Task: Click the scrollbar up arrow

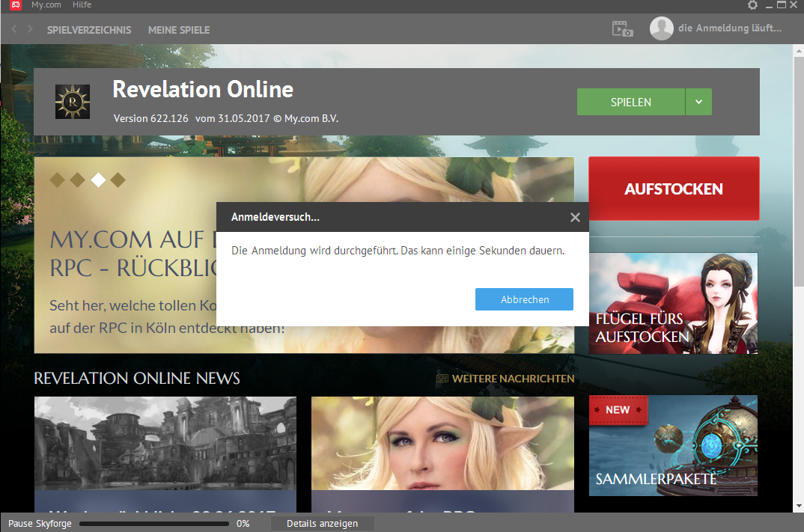Action: tap(799, 51)
